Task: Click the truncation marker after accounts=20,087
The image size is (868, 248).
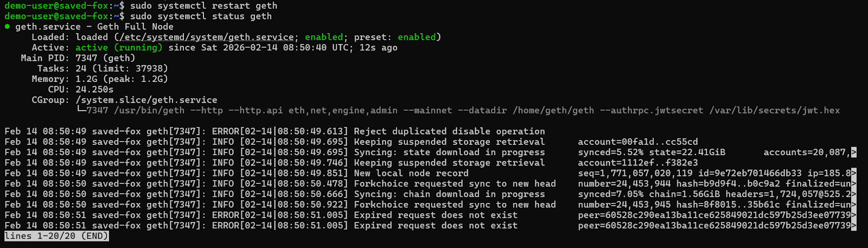Action: tap(854, 152)
